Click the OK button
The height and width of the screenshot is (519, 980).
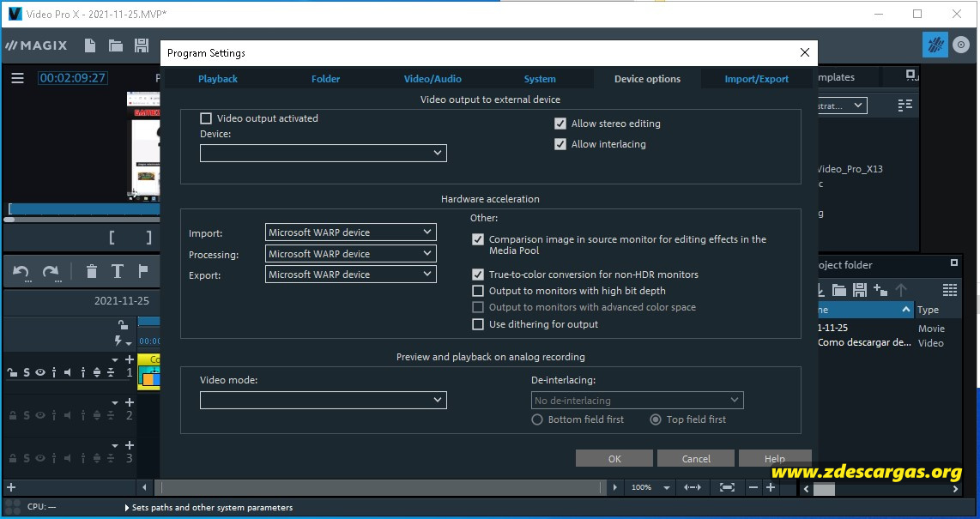(x=614, y=458)
